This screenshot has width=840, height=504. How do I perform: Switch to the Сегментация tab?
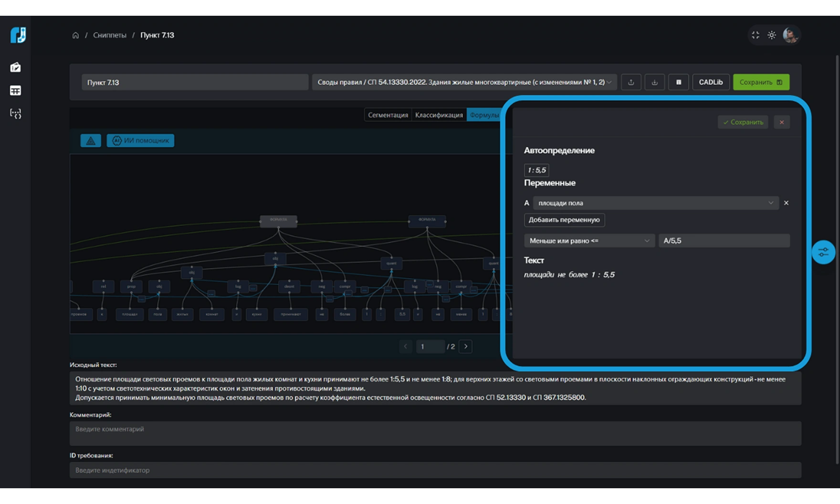click(388, 115)
